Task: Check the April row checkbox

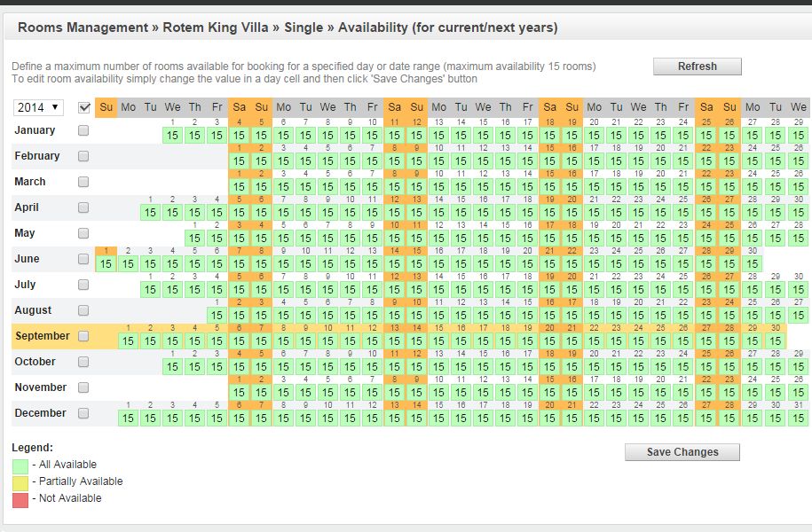Action: click(83, 207)
